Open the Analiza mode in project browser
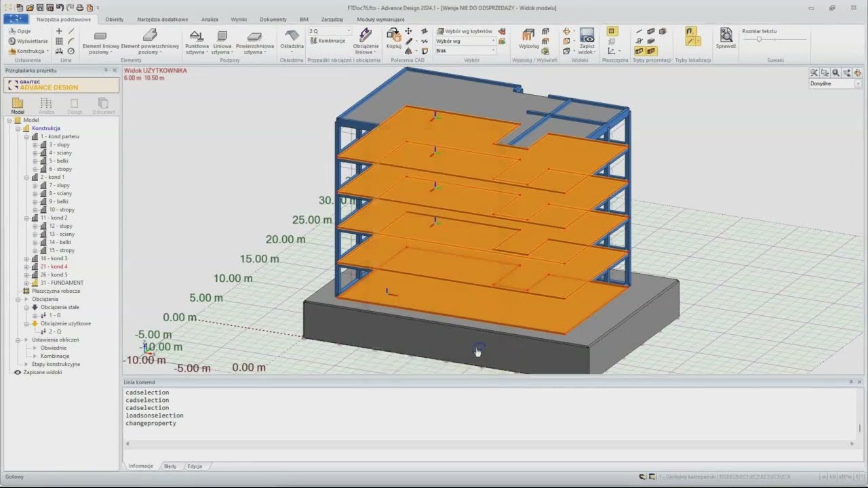Viewport: 868px width, 488px height. pyautogui.click(x=46, y=106)
